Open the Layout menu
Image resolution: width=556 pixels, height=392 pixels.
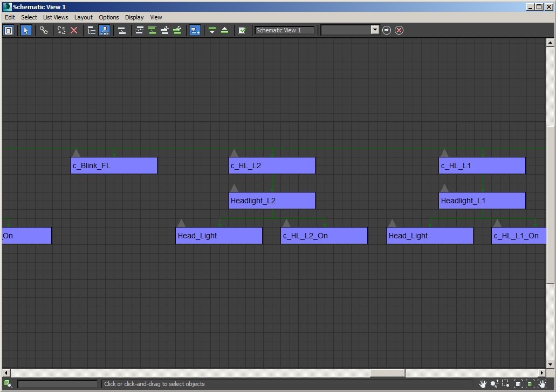(83, 17)
